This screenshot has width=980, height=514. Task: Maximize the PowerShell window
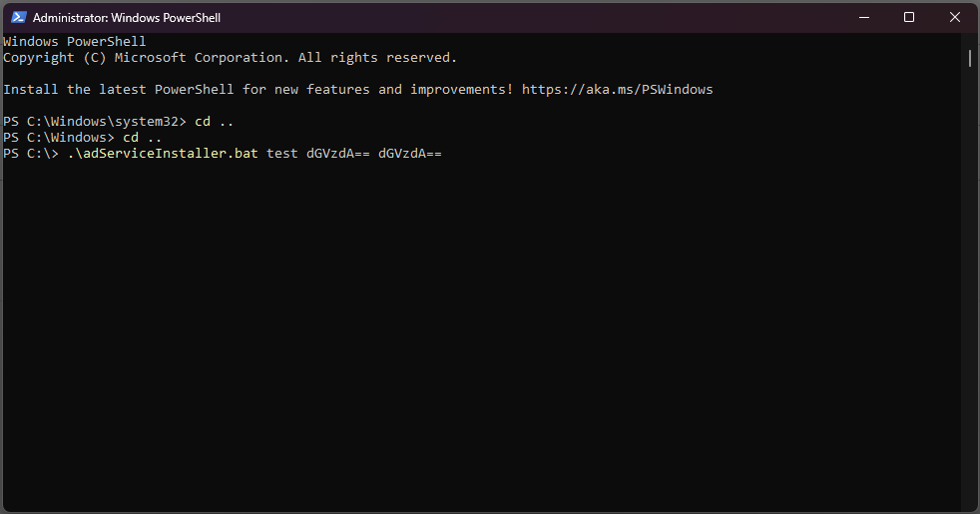pyautogui.click(x=909, y=17)
